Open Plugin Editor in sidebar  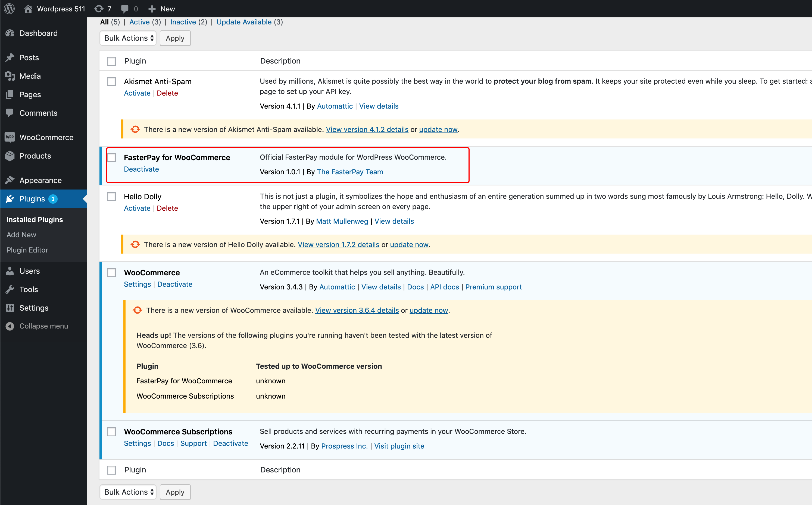[27, 250]
